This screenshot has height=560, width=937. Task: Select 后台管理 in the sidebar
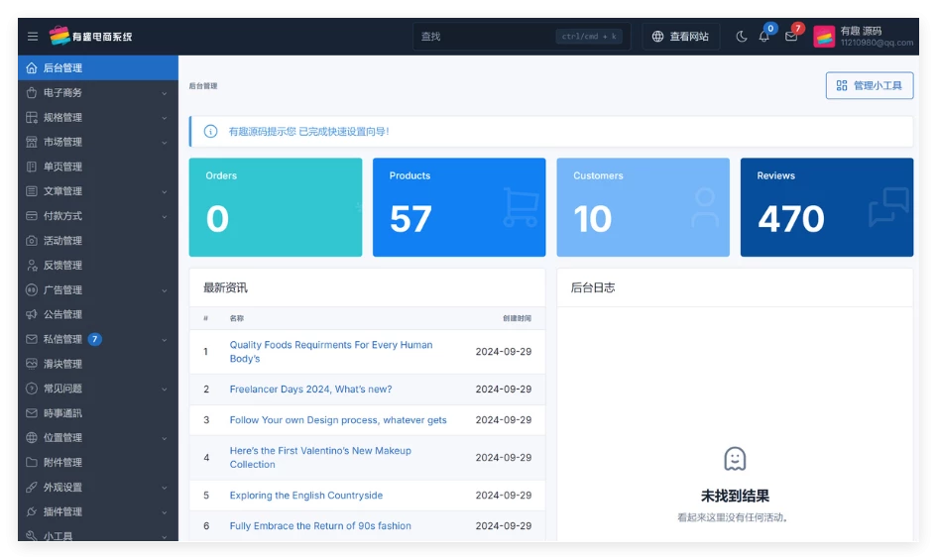(x=97, y=68)
